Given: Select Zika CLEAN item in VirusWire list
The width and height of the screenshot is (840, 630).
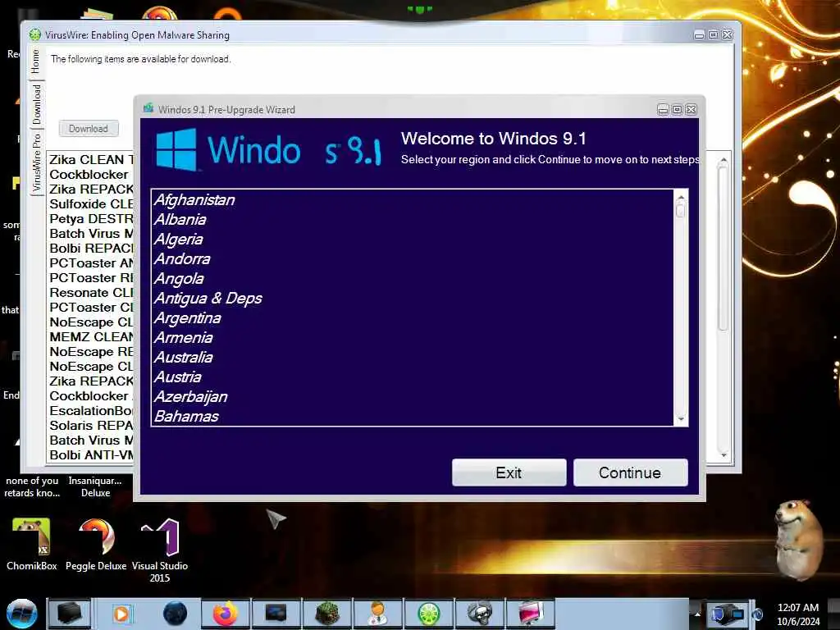Looking at the screenshot, I should (x=90, y=160).
